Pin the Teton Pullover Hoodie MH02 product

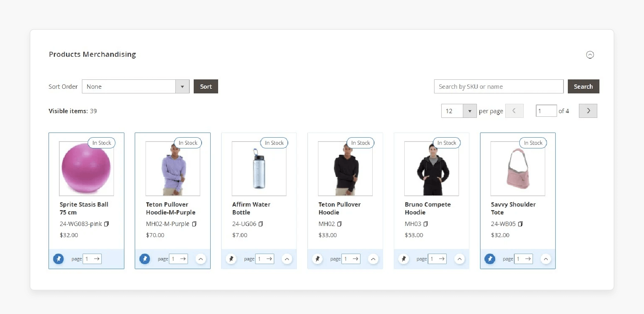[317, 259]
